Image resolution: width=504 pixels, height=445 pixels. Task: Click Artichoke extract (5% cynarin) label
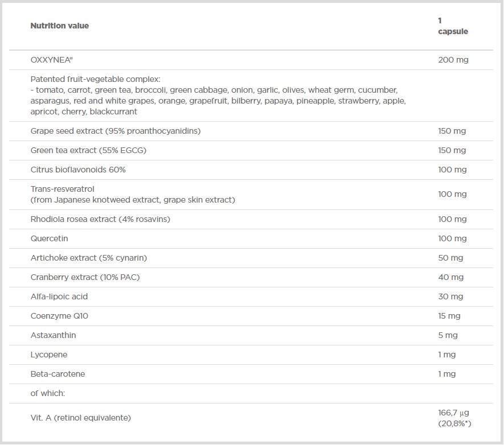(89, 258)
